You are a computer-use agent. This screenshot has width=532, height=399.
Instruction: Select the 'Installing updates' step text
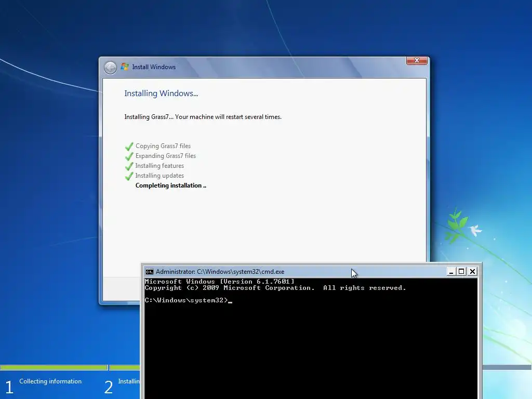click(x=159, y=176)
